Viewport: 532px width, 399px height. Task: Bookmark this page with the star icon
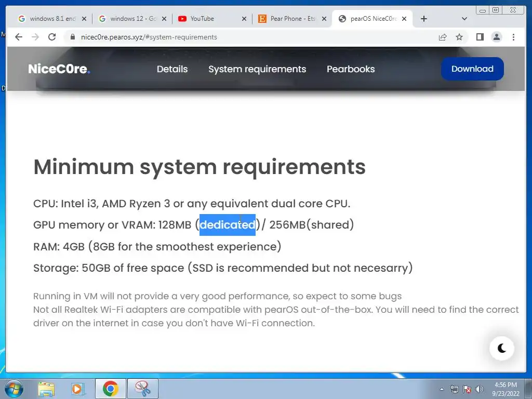coord(459,37)
